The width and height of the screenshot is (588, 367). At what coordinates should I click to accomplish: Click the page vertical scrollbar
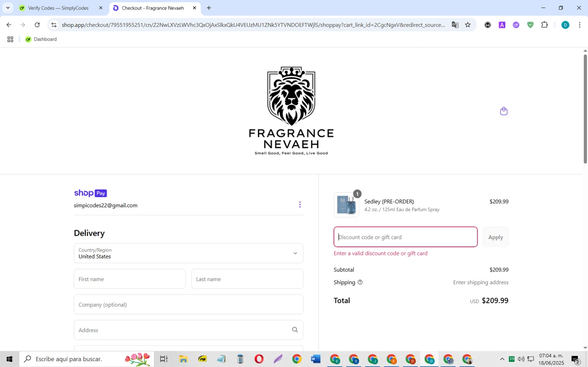(x=585, y=109)
